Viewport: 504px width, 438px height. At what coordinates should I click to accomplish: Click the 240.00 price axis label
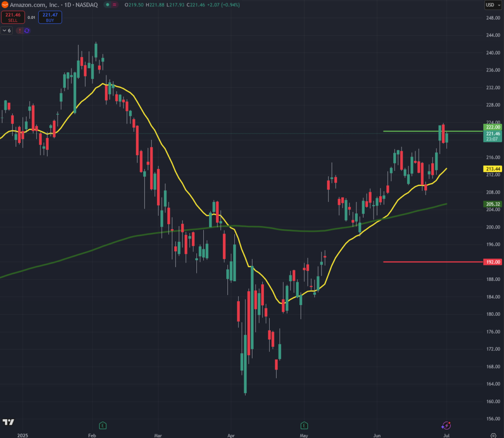(x=493, y=52)
